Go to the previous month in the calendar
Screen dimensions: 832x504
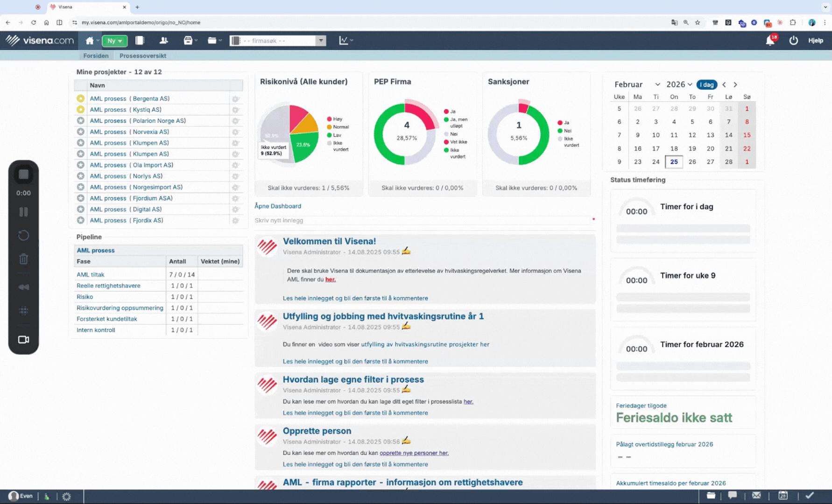click(x=724, y=84)
